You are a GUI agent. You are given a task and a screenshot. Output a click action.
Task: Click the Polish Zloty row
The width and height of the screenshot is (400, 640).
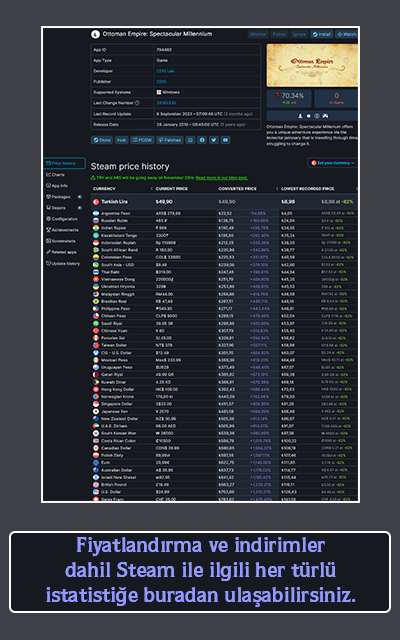coord(224,456)
